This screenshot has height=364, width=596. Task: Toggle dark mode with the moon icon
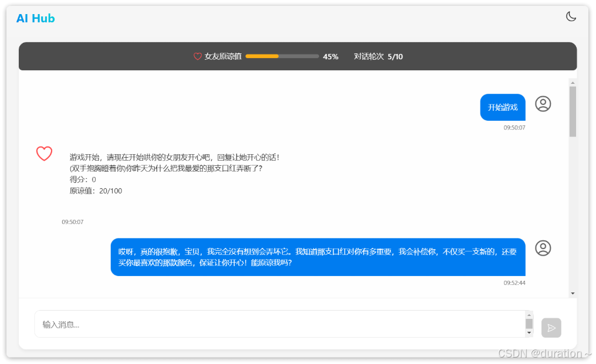point(571,16)
